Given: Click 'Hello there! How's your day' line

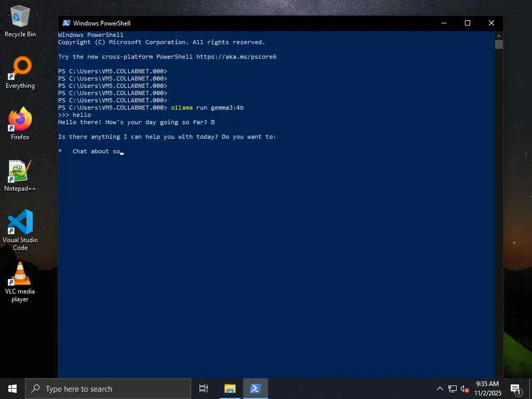Looking at the screenshot, I should point(137,122).
